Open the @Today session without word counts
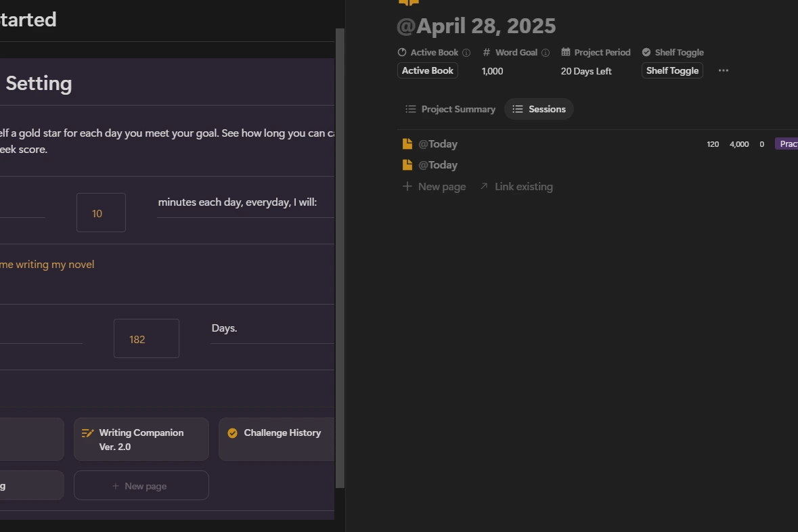798x532 pixels. pyautogui.click(x=438, y=165)
